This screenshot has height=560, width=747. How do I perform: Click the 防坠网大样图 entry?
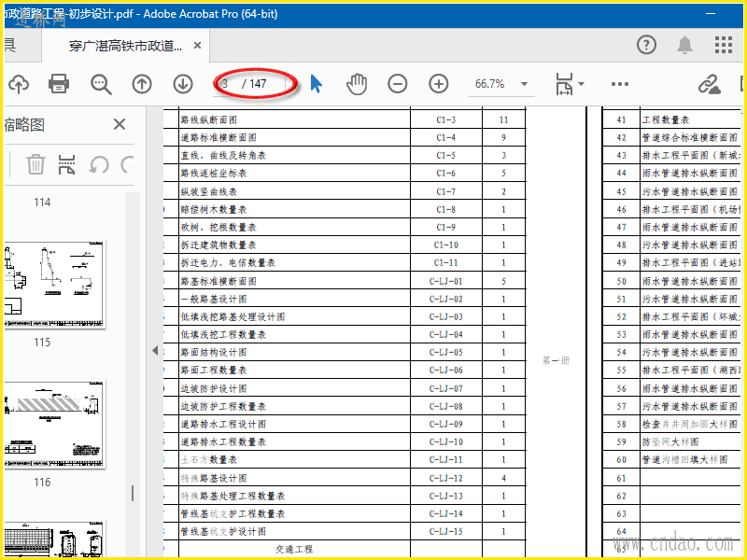(x=670, y=441)
